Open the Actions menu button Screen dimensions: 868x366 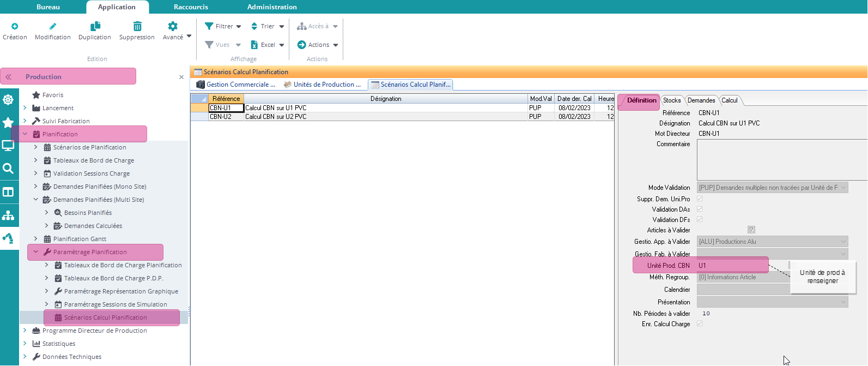pos(318,45)
